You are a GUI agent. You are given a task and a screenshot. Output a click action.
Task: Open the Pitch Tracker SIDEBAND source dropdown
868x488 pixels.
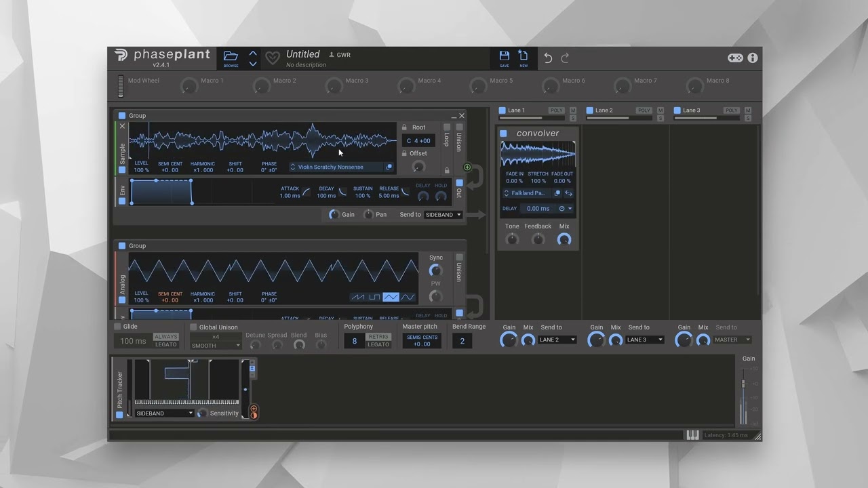click(164, 413)
